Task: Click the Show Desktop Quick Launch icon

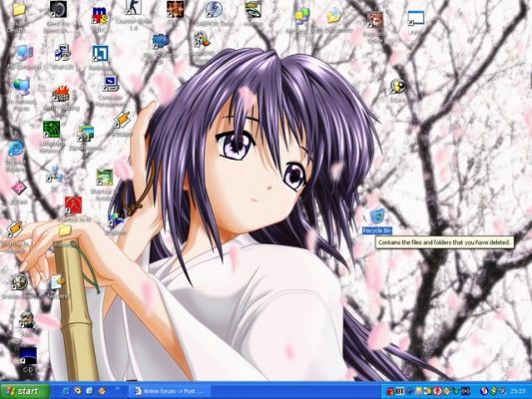Action: point(89,391)
